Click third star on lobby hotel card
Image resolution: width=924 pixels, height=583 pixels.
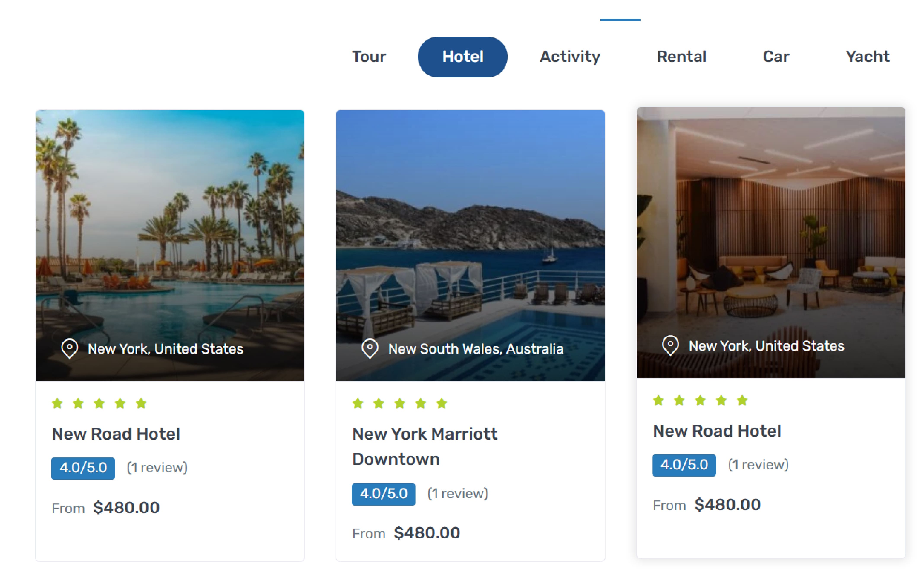pyautogui.click(x=700, y=400)
